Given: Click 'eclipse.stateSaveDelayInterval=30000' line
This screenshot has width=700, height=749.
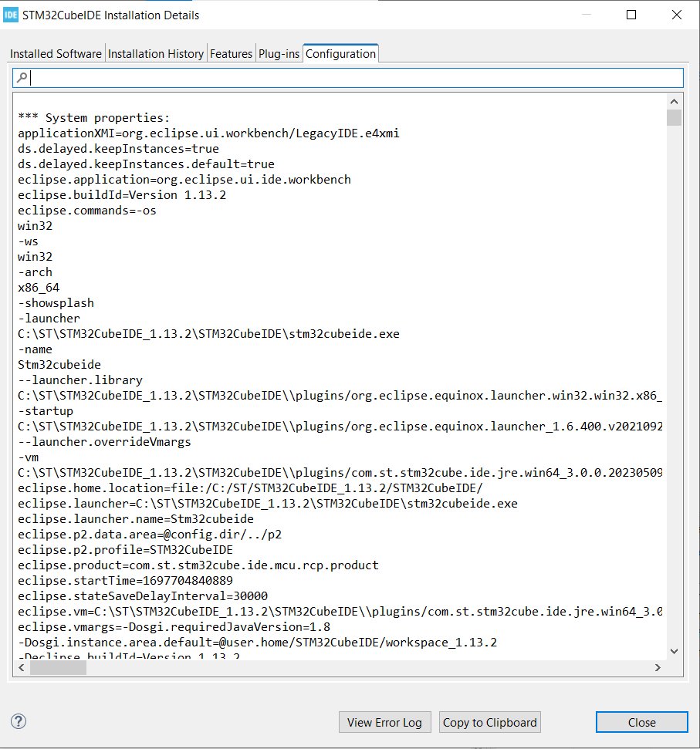Looking at the screenshot, I should pyautogui.click(x=143, y=596).
